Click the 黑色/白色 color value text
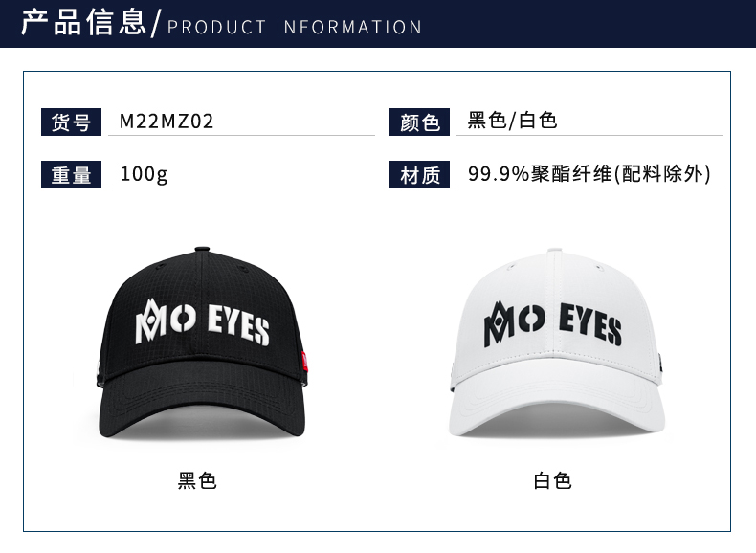Image resolution: width=756 pixels, height=553 pixels. [512, 120]
